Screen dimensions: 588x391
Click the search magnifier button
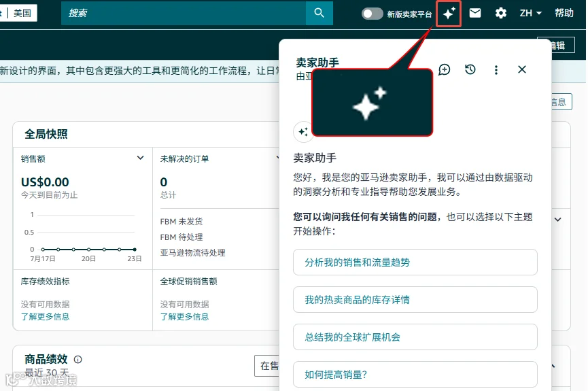319,13
